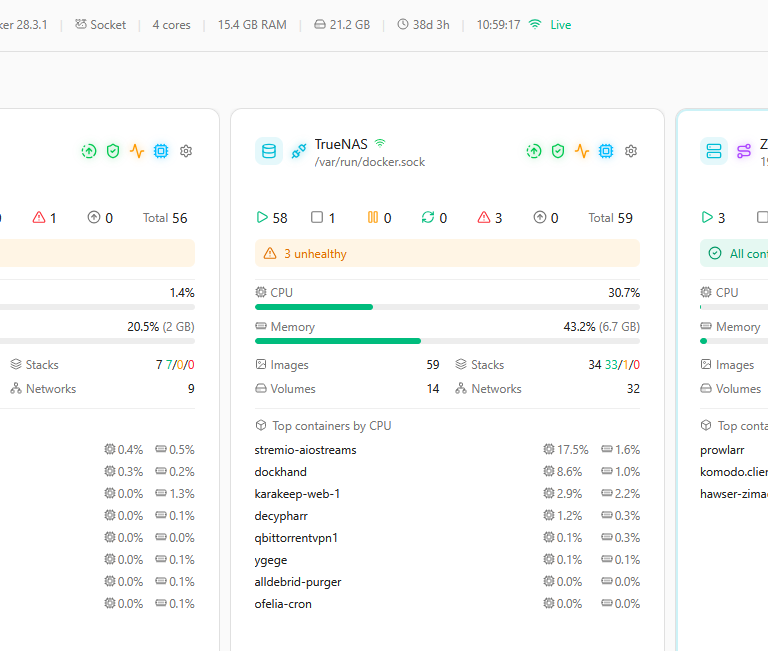The width and height of the screenshot is (768, 651).
Task: Click TrueNAS Stacks 34 row
Action: pos(548,364)
